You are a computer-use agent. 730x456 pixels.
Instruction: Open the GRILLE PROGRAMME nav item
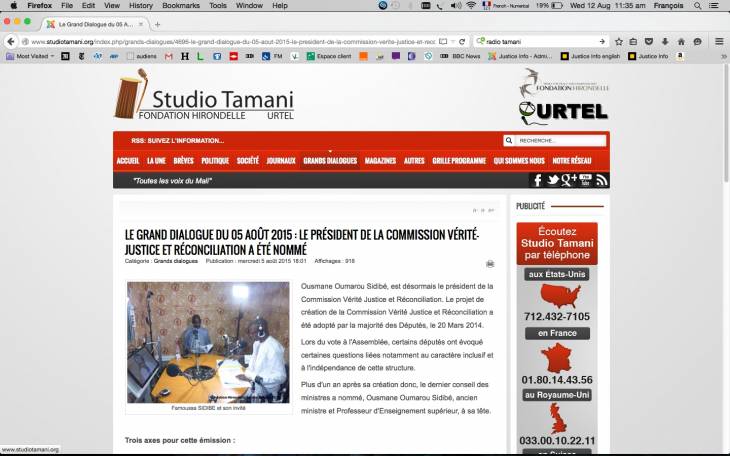(459, 161)
